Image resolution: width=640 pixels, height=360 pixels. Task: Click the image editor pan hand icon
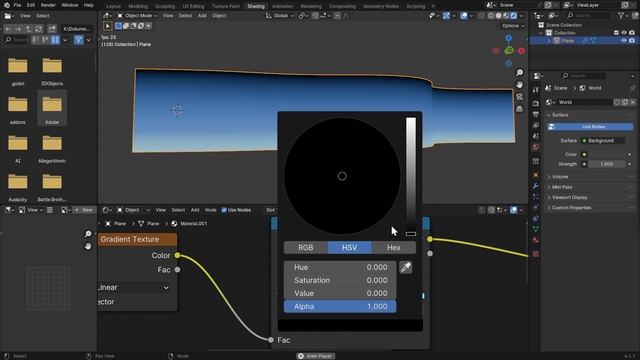[88, 246]
